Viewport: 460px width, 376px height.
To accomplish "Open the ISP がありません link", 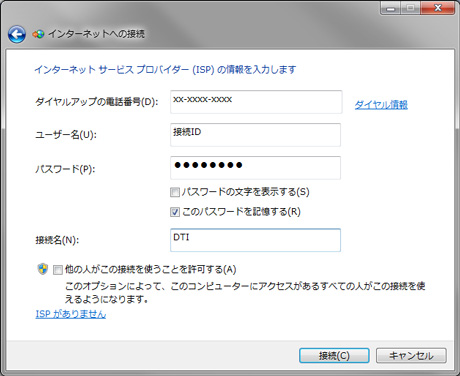I will click(71, 314).
